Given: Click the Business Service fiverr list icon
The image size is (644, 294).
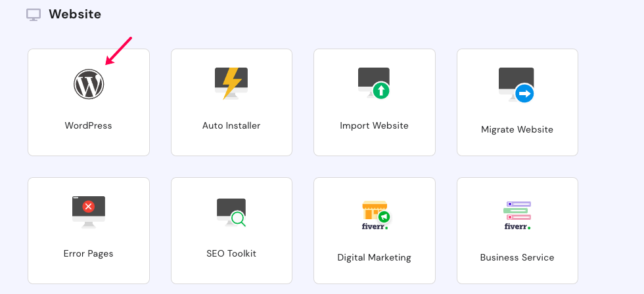Looking at the screenshot, I should [x=517, y=215].
